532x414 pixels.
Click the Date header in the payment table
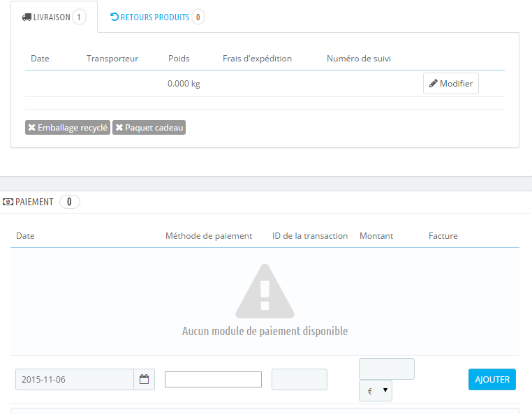[x=25, y=236]
